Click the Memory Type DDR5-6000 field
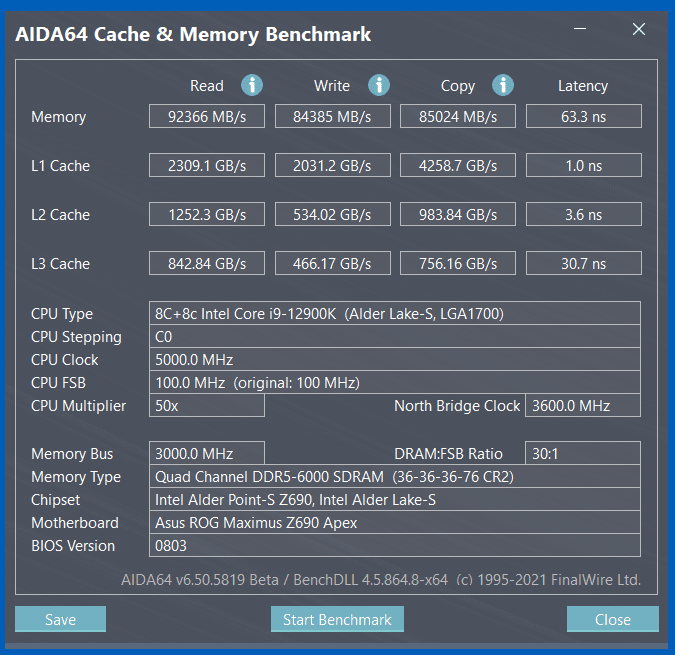The image size is (675, 655). pyautogui.click(x=395, y=476)
